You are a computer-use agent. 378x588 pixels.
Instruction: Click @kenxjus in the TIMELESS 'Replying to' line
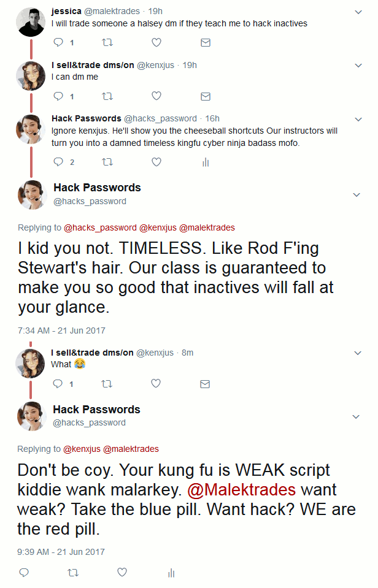tap(158, 227)
